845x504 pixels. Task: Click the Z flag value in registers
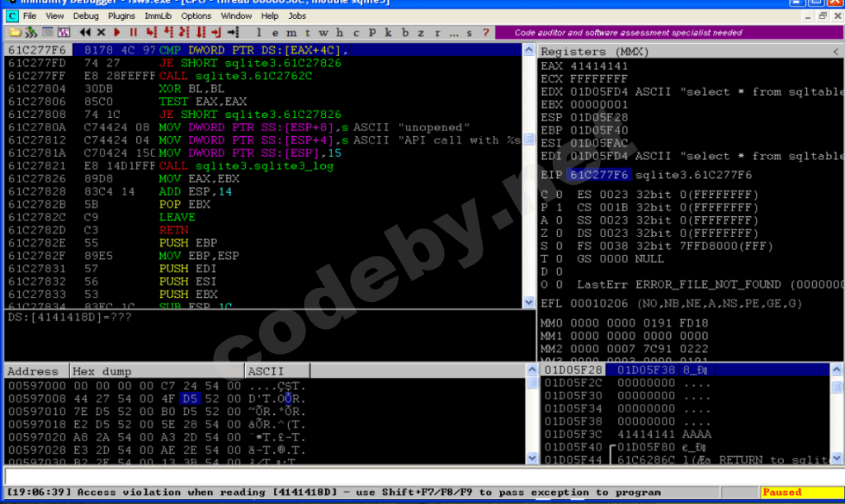(559, 233)
